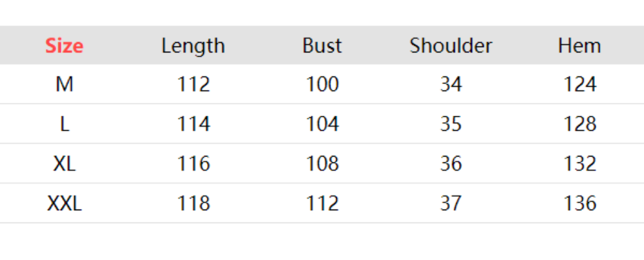Select the Shoulder column header
The image size is (644, 260).
click(x=451, y=46)
